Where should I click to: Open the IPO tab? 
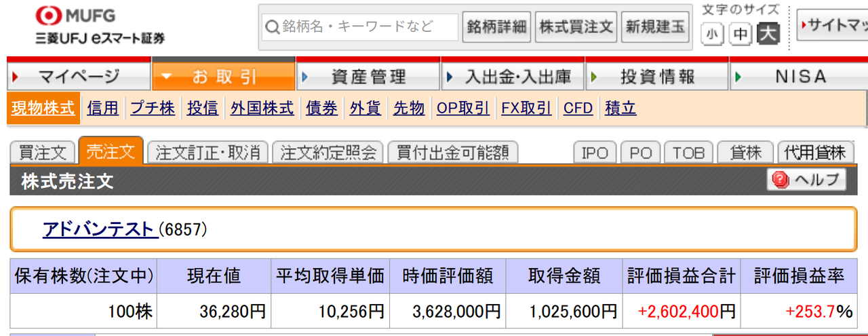595,152
